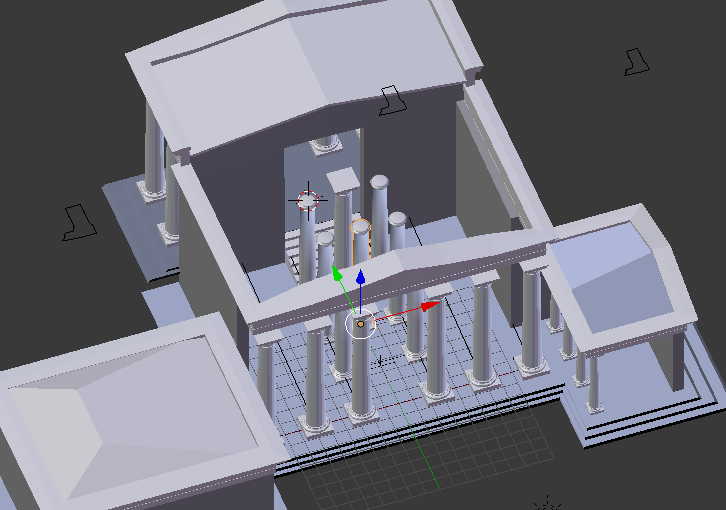Screen dimensions: 726x510
Task: Select the outline object above the main roof edge
Action: click(x=393, y=100)
